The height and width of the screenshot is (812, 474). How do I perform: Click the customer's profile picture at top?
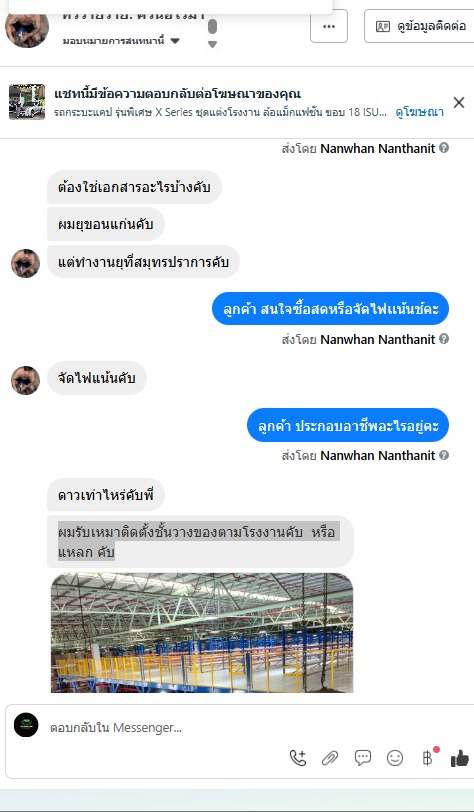tap(27, 26)
